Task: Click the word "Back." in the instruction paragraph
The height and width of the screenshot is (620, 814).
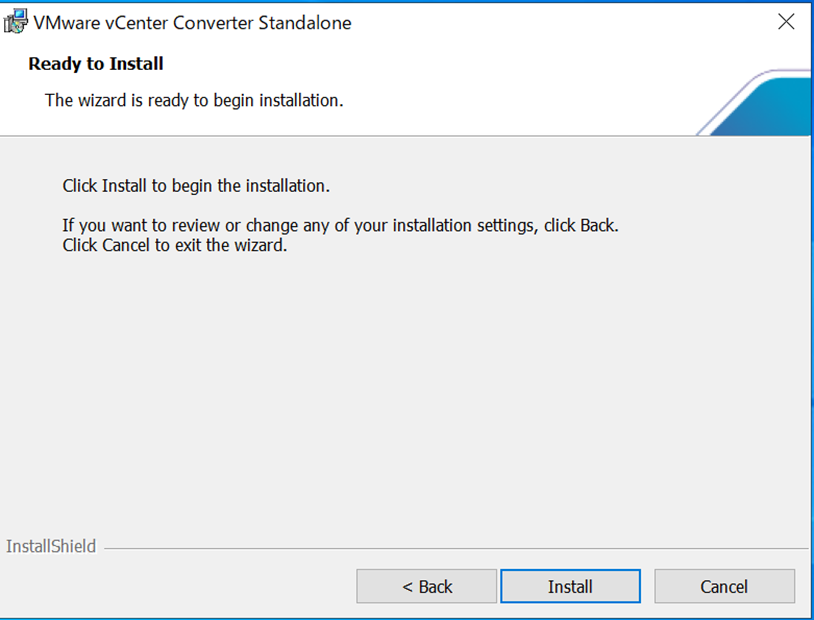Action: pos(599,226)
